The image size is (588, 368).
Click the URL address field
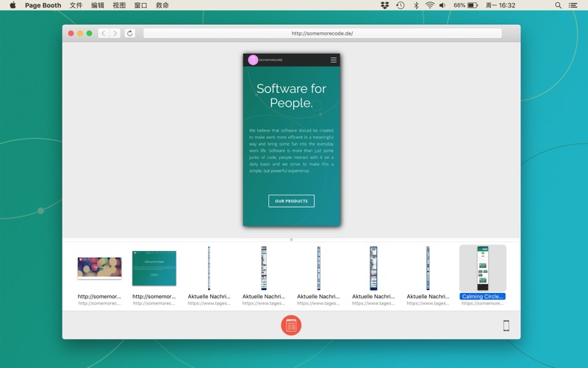323,33
